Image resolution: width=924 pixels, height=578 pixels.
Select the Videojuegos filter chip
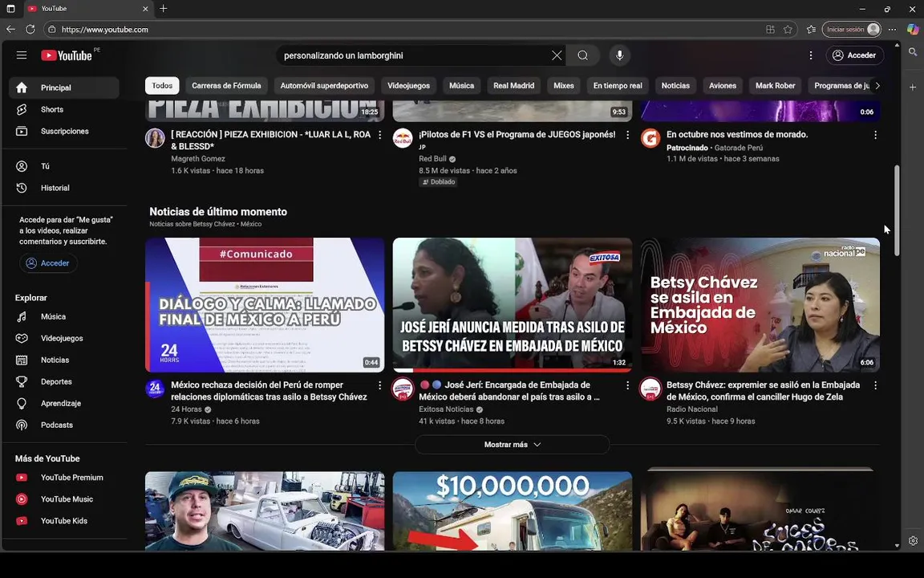click(408, 86)
